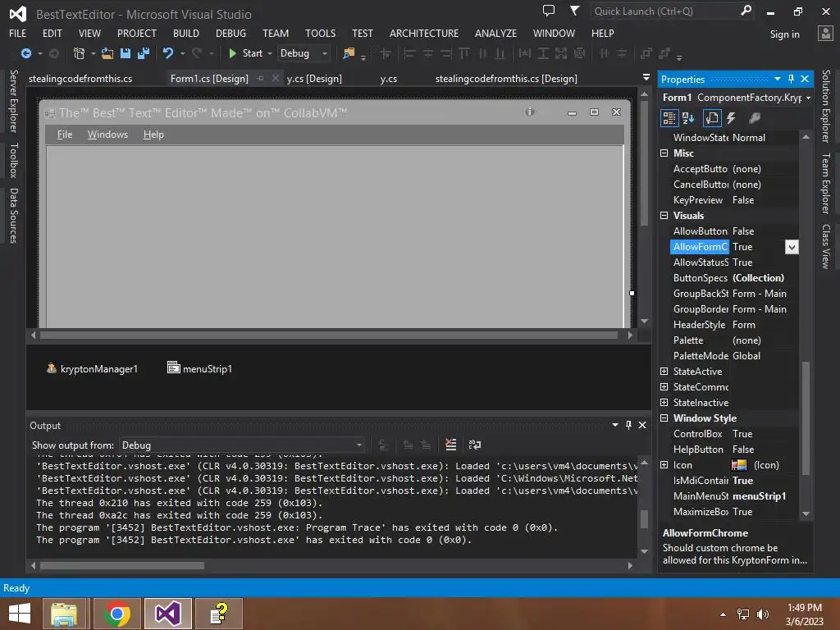Switch Properties grid to Events view

coord(731,118)
